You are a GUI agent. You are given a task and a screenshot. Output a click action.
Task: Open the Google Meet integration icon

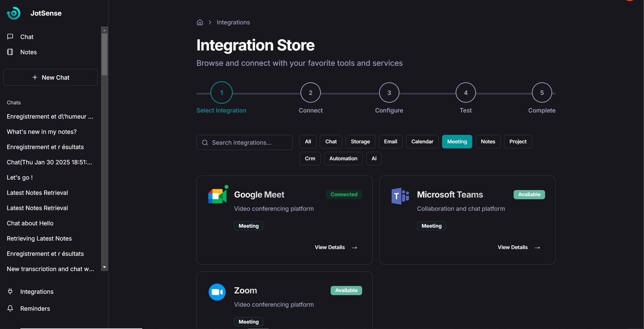[x=217, y=196]
